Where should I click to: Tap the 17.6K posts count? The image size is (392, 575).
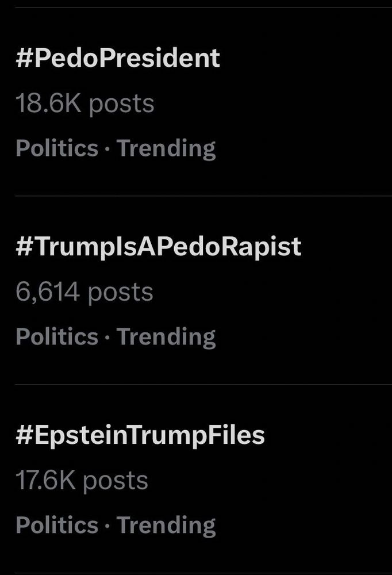pos(82,481)
